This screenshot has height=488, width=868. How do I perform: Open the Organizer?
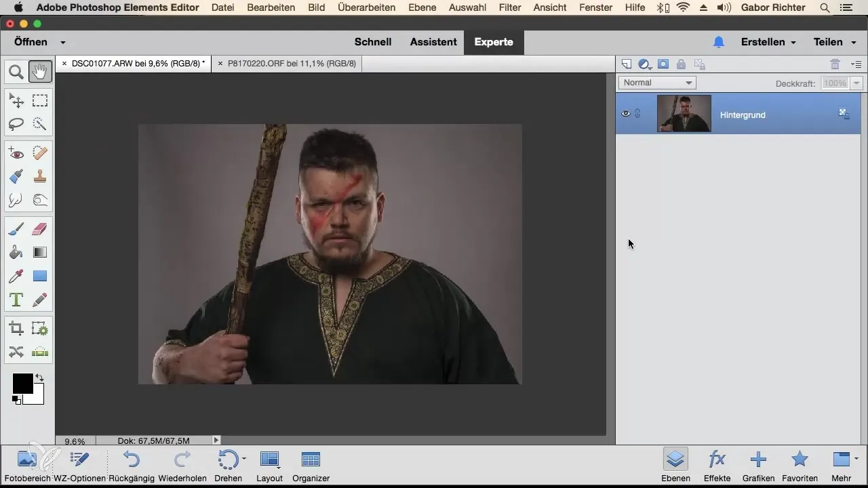[x=311, y=466]
